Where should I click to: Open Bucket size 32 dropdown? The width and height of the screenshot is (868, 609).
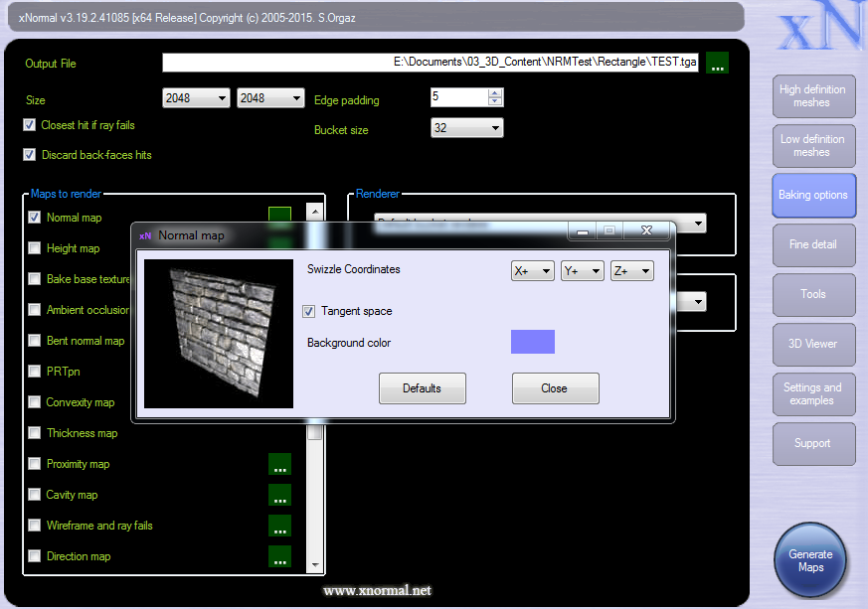(x=466, y=128)
